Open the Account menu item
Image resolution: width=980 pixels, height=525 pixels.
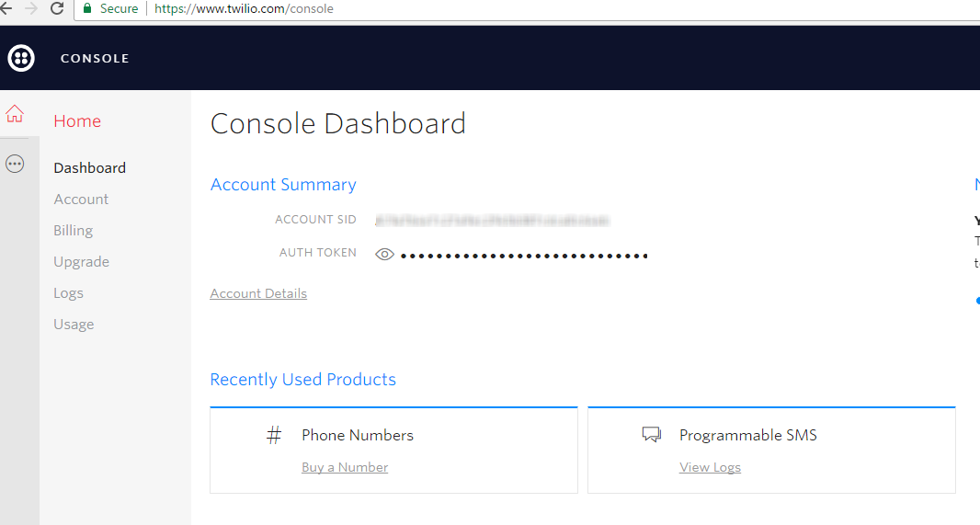coord(81,199)
